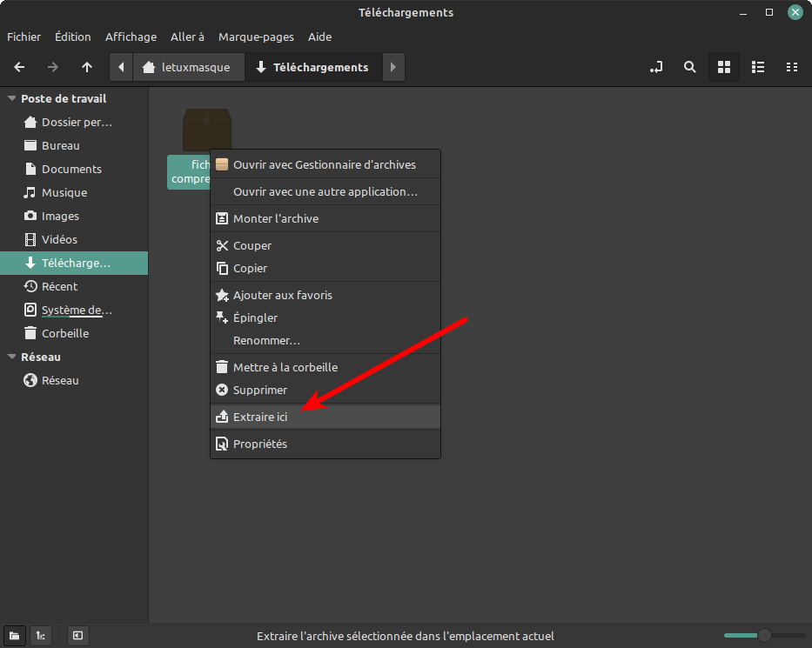This screenshot has height=648, width=812.
Task: Select Téléchargements in the sidebar
Action: pos(74,263)
